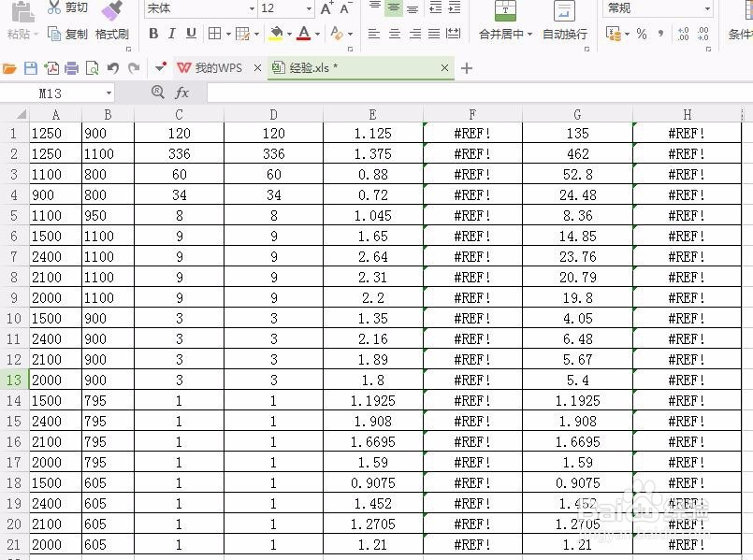Screen dimensions: 753x560
Task: Click the Print icon
Action: tap(71, 68)
